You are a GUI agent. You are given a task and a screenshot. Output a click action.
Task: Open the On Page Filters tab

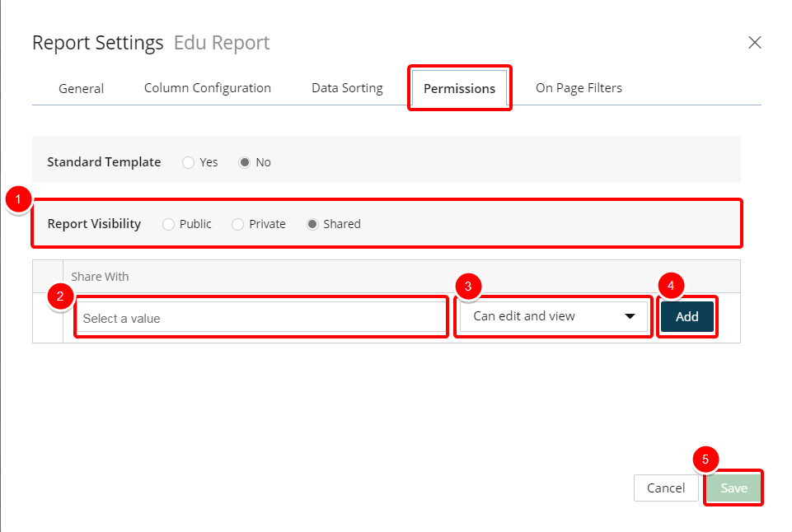tap(579, 88)
